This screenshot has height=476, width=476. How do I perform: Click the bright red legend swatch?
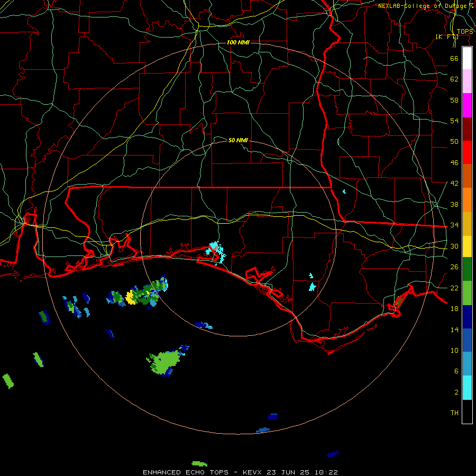point(467,152)
